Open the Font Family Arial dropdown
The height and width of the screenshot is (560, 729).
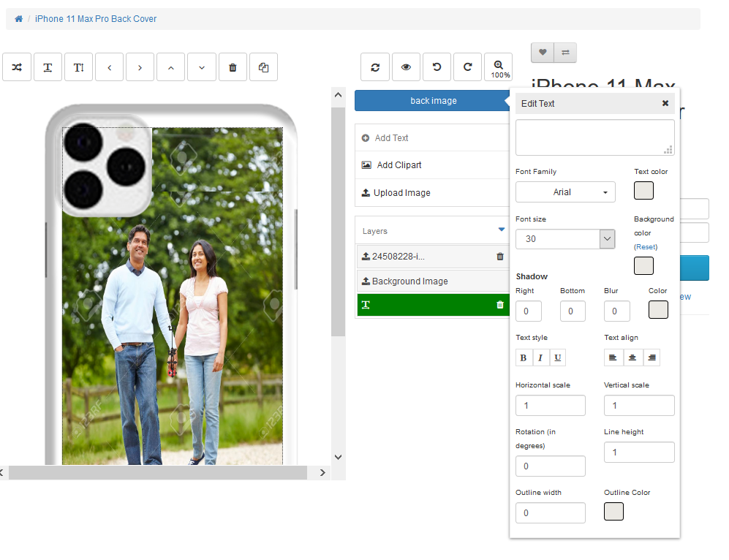(x=565, y=192)
